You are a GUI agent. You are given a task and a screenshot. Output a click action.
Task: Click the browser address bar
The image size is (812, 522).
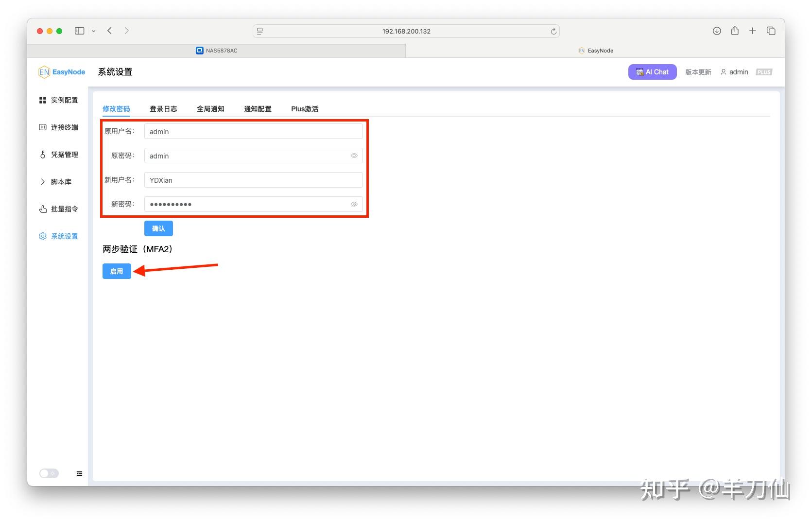point(407,31)
